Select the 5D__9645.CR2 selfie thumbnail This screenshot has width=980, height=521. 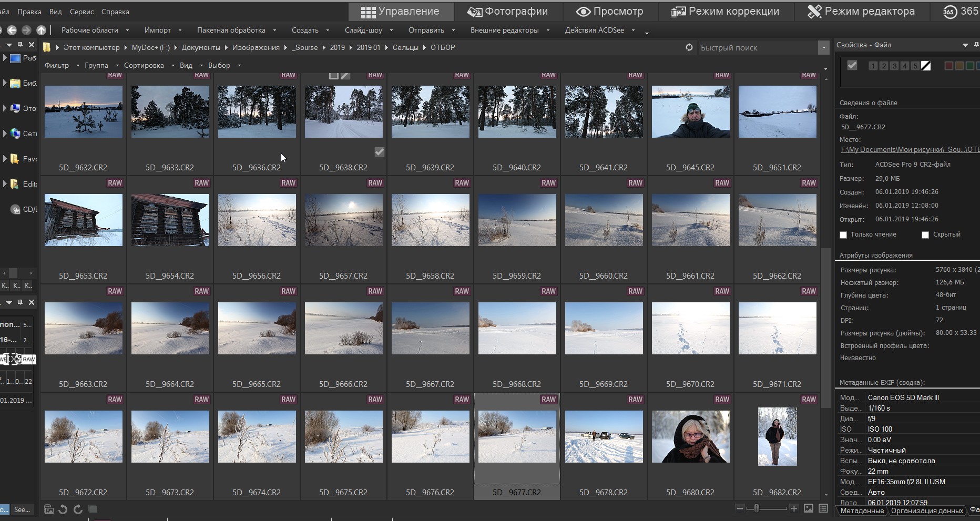tap(690, 112)
